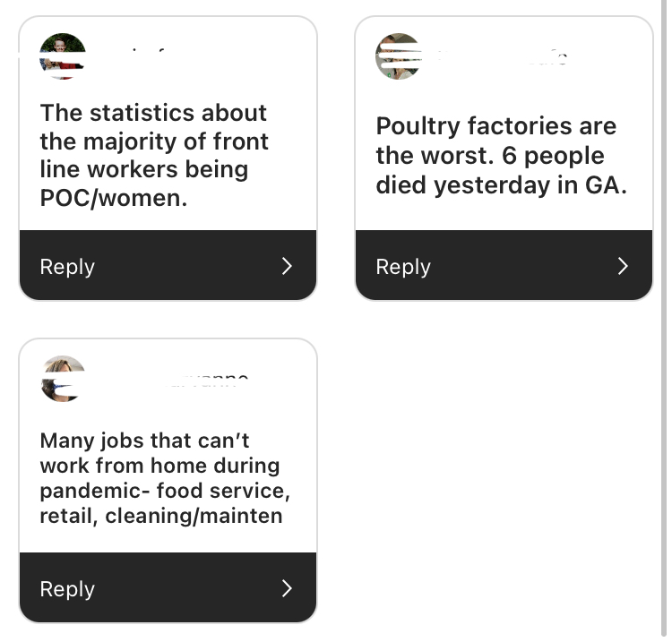Open the avatar on the pandemic jobs card
Screen dimensions: 672x642
point(63,379)
